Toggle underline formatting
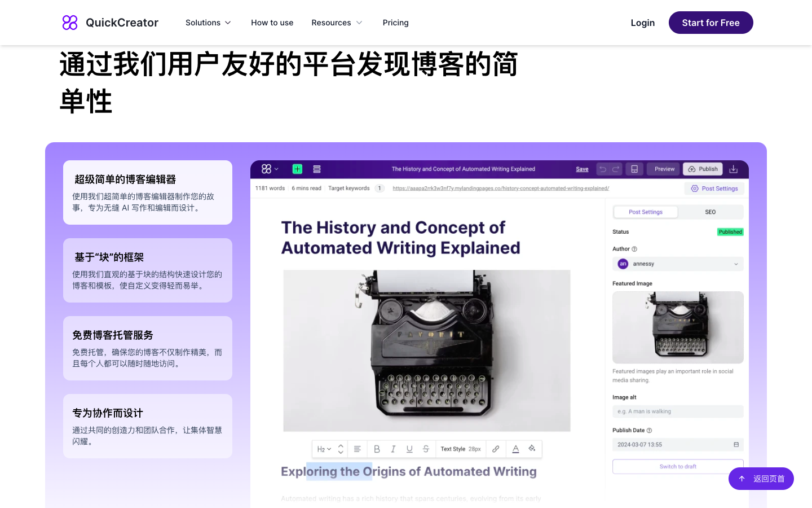This screenshot has height=508, width=812. [409, 449]
